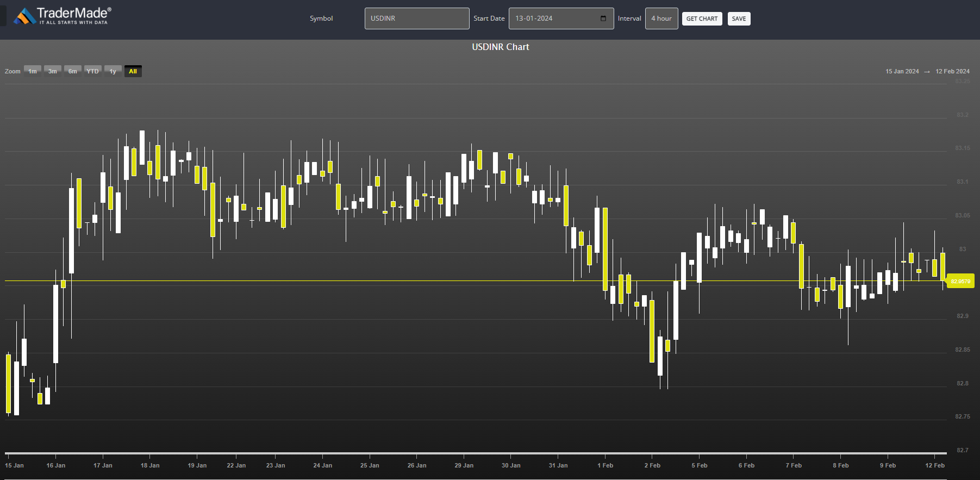Image resolution: width=980 pixels, height=480 pixels.
Task: Click the TraderMade logo
Action: (62, 16)
